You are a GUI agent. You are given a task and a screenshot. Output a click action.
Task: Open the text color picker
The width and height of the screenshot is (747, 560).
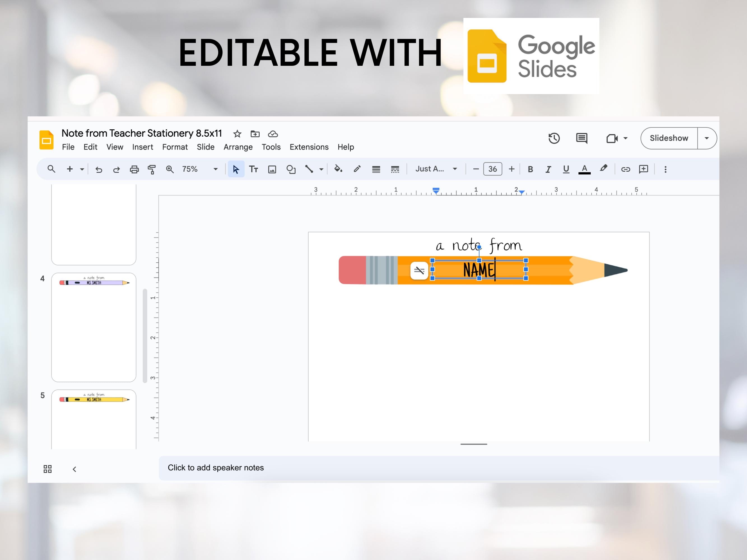point(585,169)
